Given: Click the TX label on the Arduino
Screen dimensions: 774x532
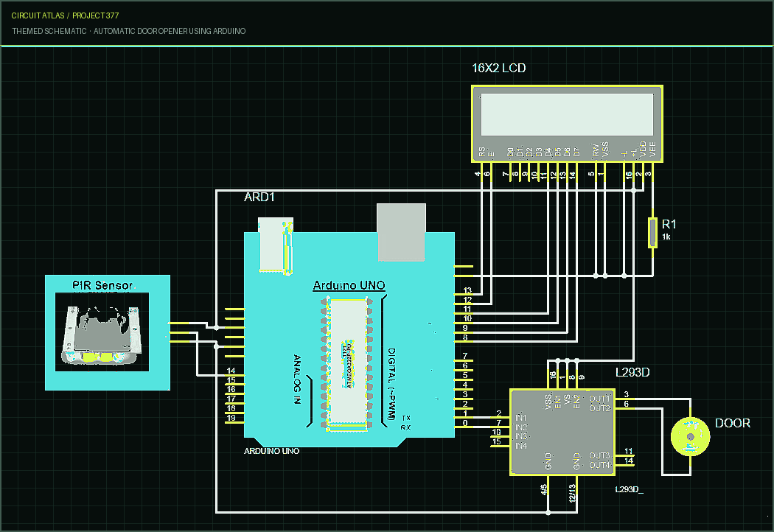Looking at the screenshot, I should pos(405,418).
